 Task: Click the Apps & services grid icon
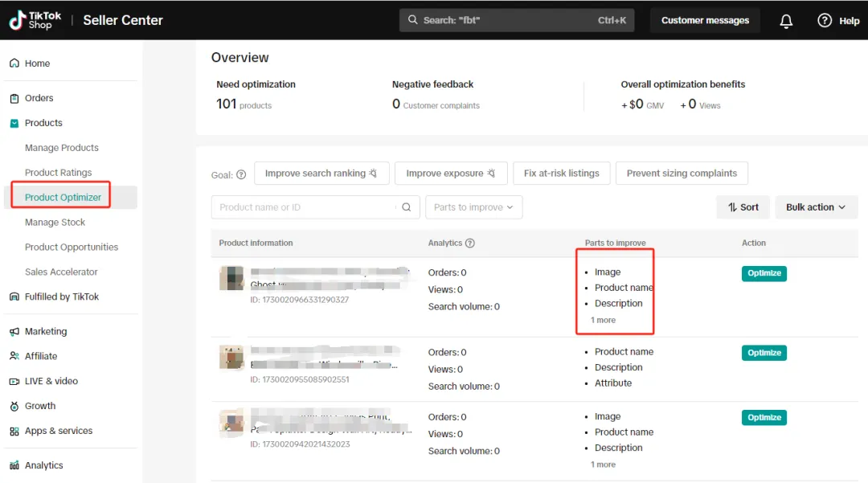(14, 431)
